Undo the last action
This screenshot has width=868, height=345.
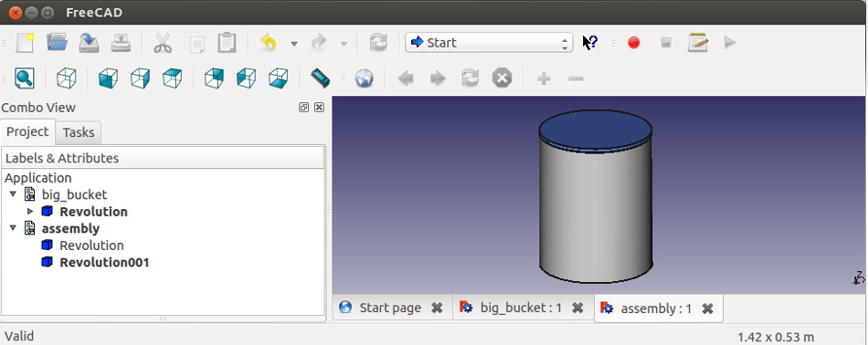269,43
